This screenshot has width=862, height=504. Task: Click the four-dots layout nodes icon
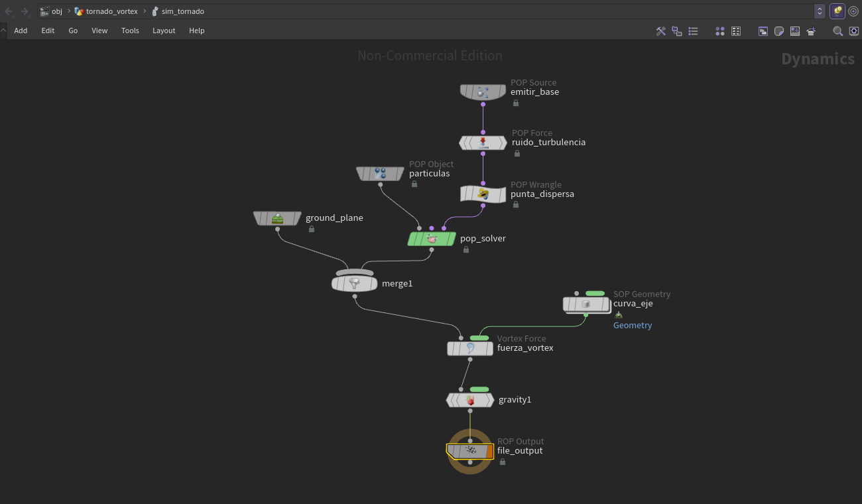720,31
